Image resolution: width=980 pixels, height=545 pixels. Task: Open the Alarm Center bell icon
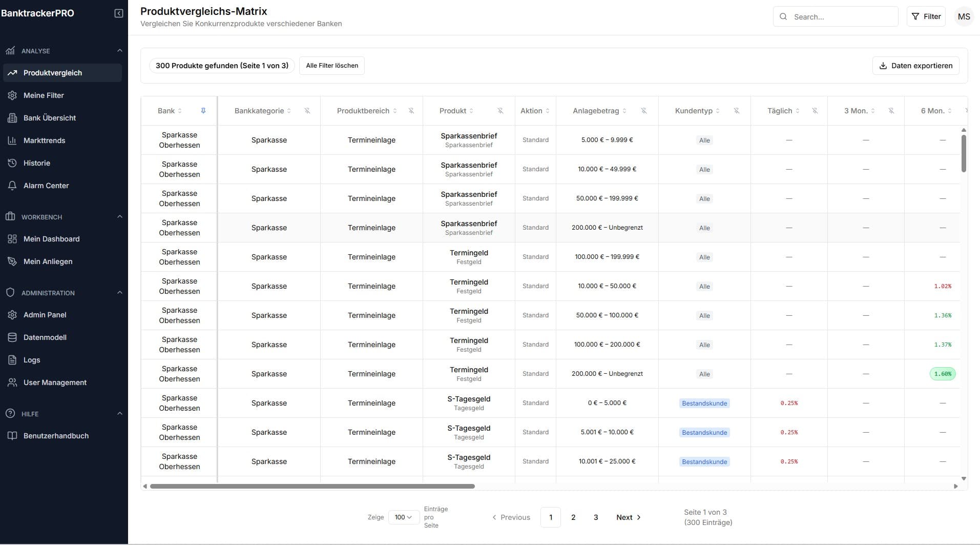click(11, 185)
